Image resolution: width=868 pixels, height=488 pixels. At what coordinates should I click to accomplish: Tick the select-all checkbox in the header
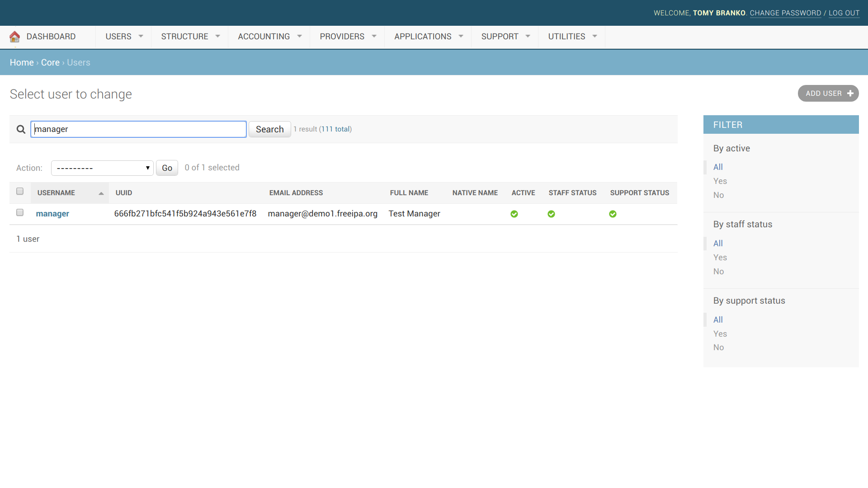20,192
